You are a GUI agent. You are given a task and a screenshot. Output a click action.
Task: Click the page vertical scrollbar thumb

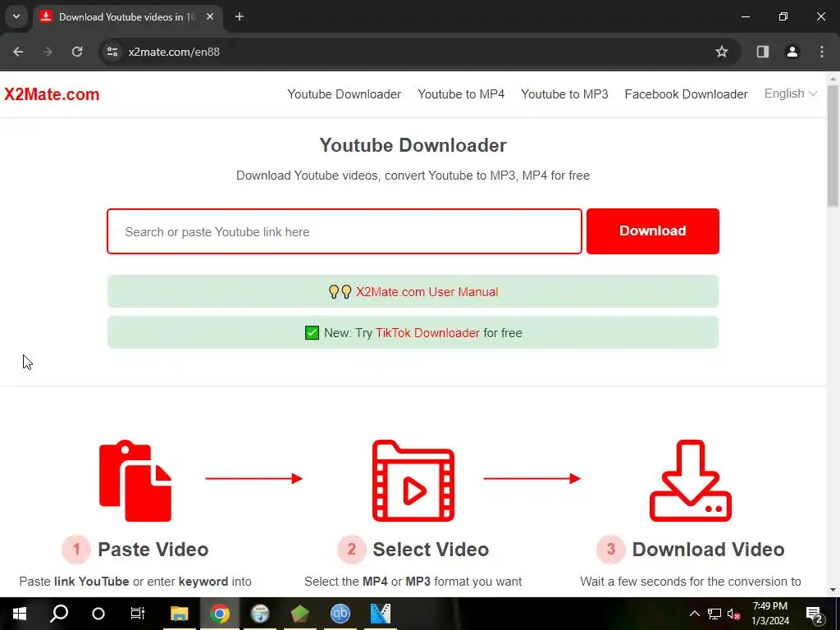[x=833, y=146]
